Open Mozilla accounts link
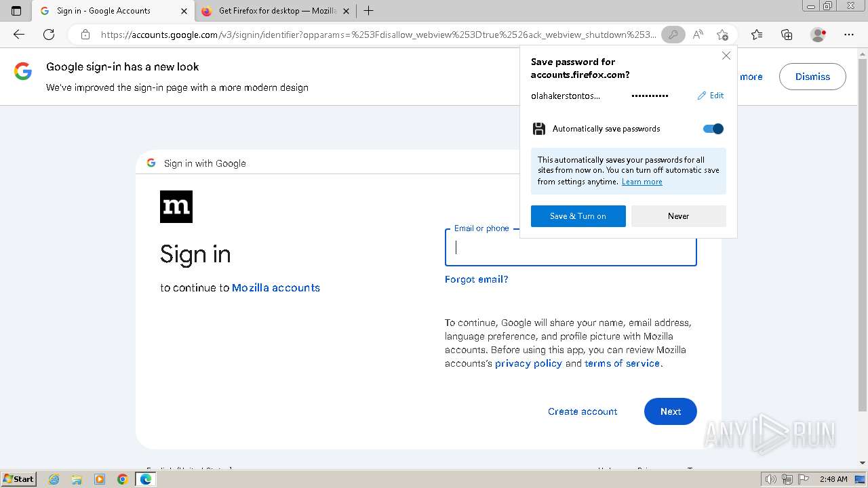The height and width of the screenshot is (488, 868). 276,287
